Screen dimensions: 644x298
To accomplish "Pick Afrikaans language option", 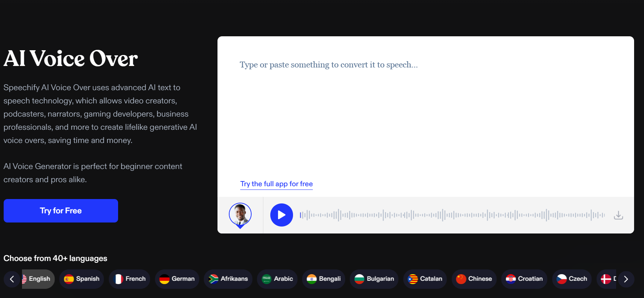I will click(x=228, y=279).
